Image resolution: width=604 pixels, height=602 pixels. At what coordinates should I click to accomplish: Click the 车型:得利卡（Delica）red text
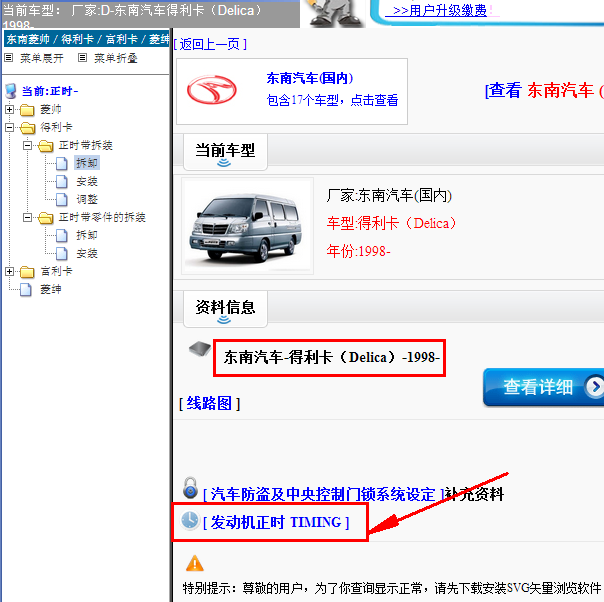pyautogui.click(x=391, y=223)
